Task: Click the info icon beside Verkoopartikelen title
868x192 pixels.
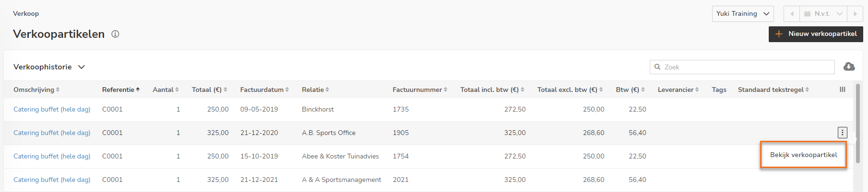Action: click(115, 34)
